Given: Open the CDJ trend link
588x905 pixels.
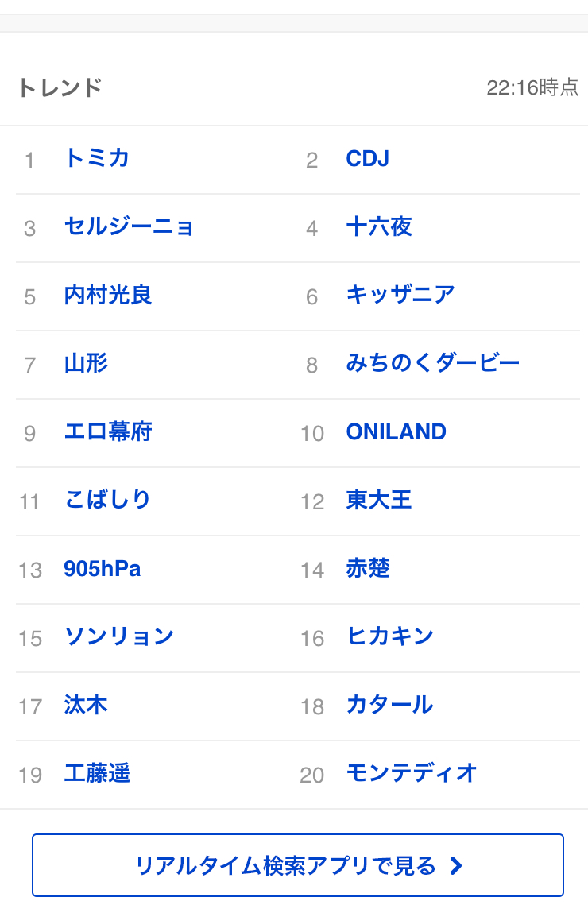Looking at the screenshot, I should tap(368, 158).
